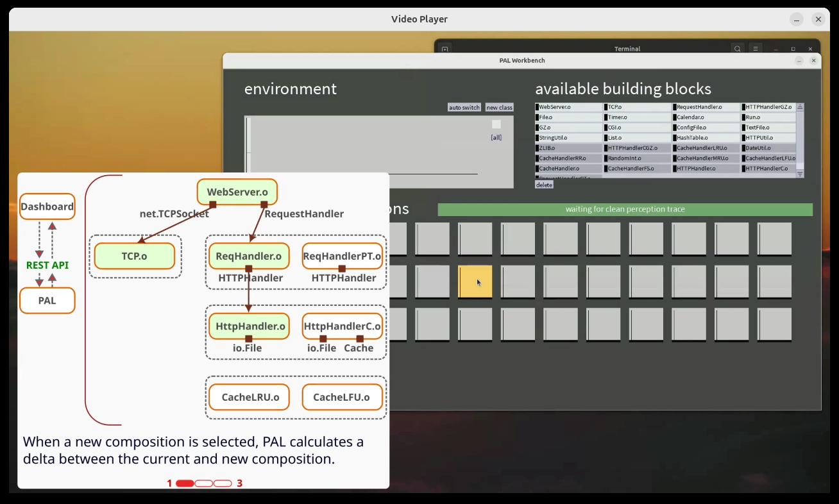Click the Terminal new tab icon
The height and width of the screenshot is (504, 839).
(445, 49)
